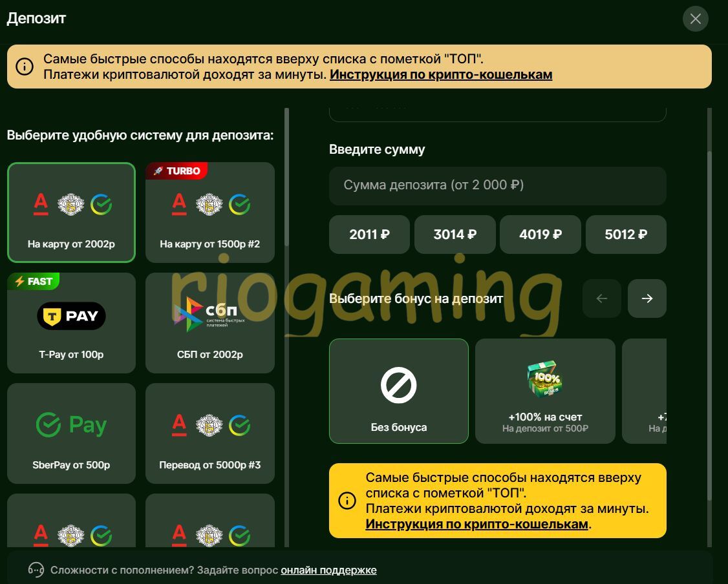728x584 pixels.
Task: Click the green Sber Pay logo
Action: [x=72, y=424]
